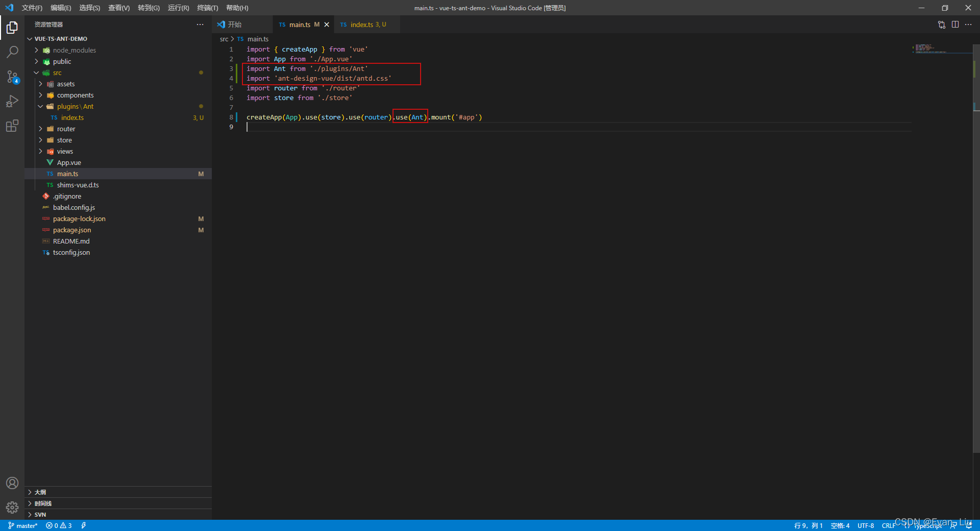
Task: Open the 帮助(H) menu
Action: [237, 8]
